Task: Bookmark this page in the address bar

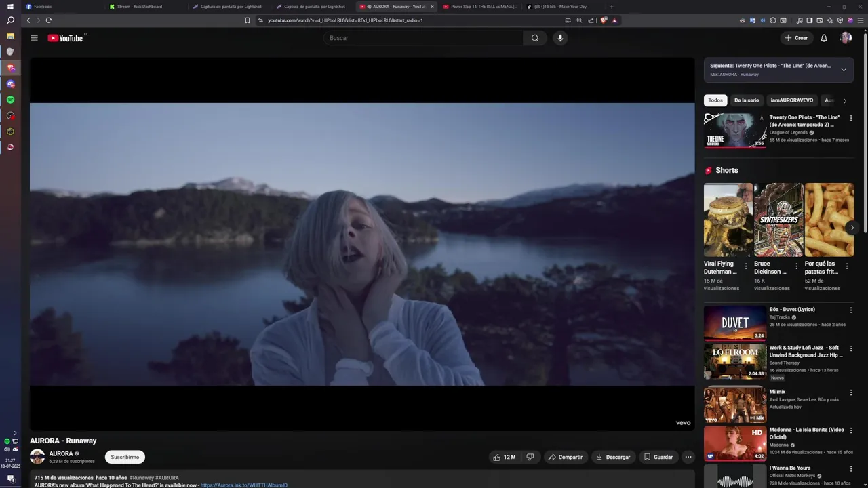Action: pos(248,20)
